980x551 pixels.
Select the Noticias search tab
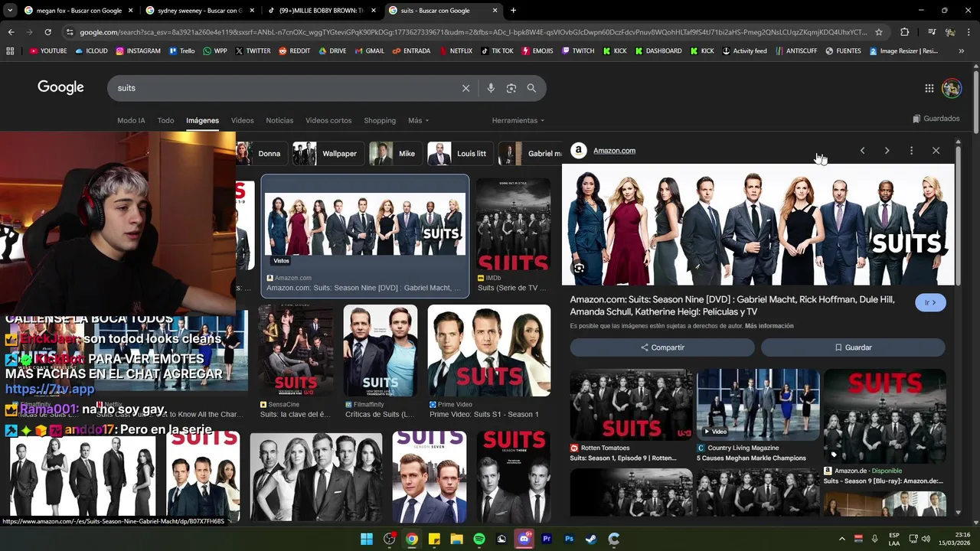[279, 120]
